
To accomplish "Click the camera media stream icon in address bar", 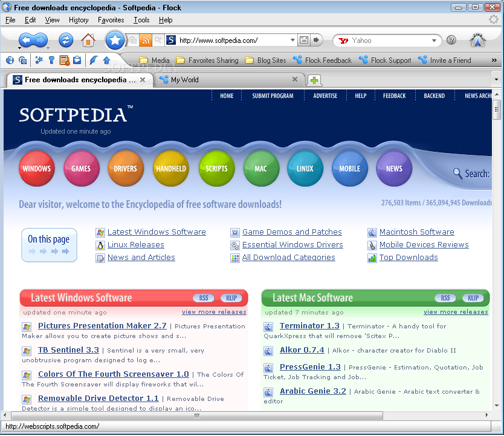I will pos(133,40).
